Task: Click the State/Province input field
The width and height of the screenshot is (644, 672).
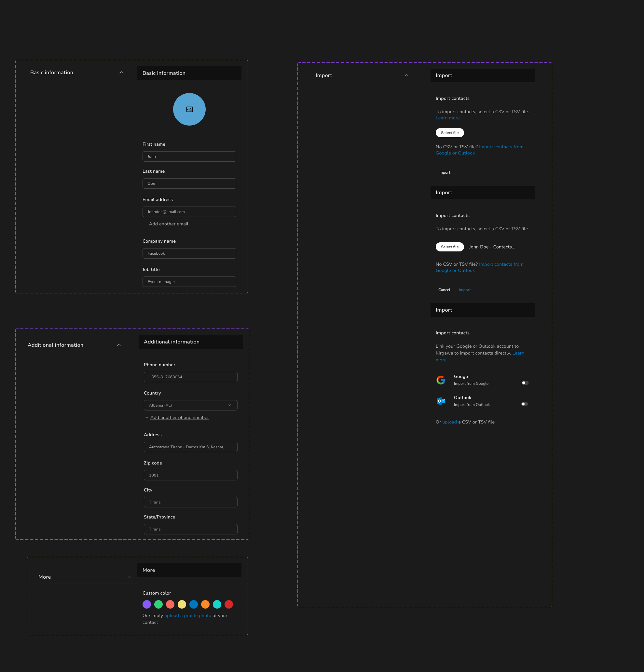Action: pyautogui.click(x=190, y=530)
